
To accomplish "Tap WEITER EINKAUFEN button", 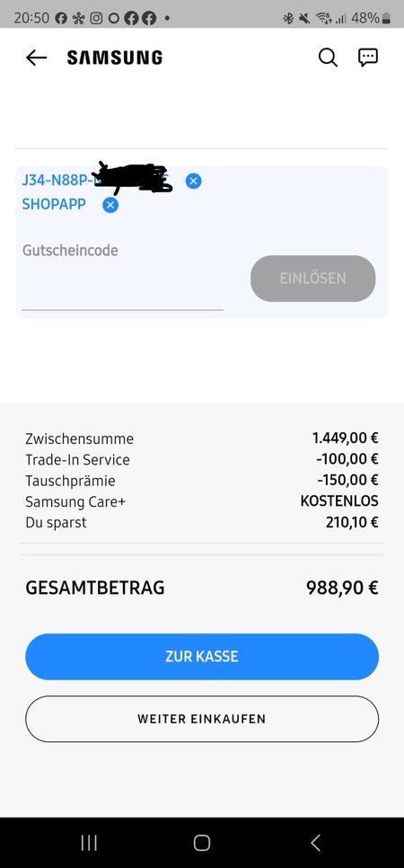I will point(202,719).
